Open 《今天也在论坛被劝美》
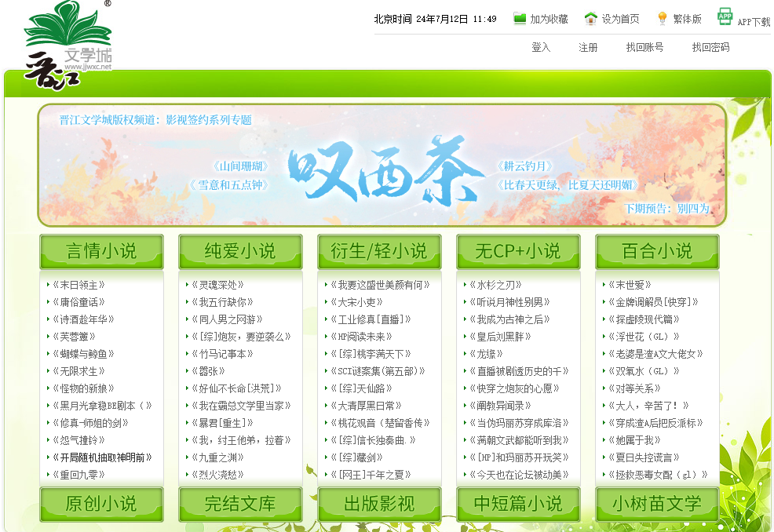 [520, 475]
